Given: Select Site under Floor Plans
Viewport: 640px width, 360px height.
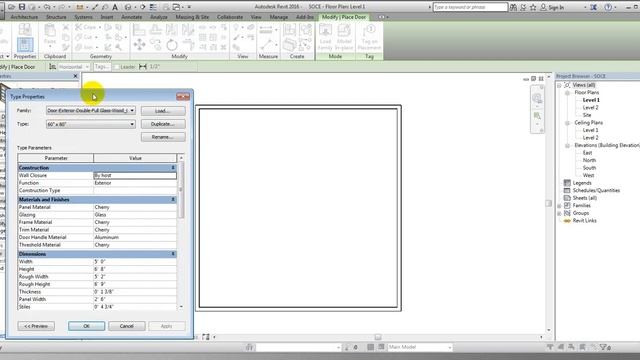Looking at the screenshot, I should [x=587, y=115].
